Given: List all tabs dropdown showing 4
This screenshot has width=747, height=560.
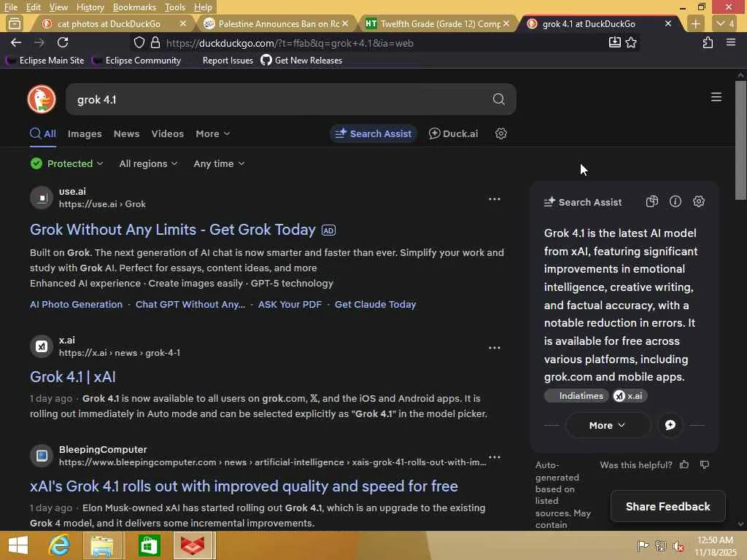Looking at the screenshot, I should pos(725,24).
